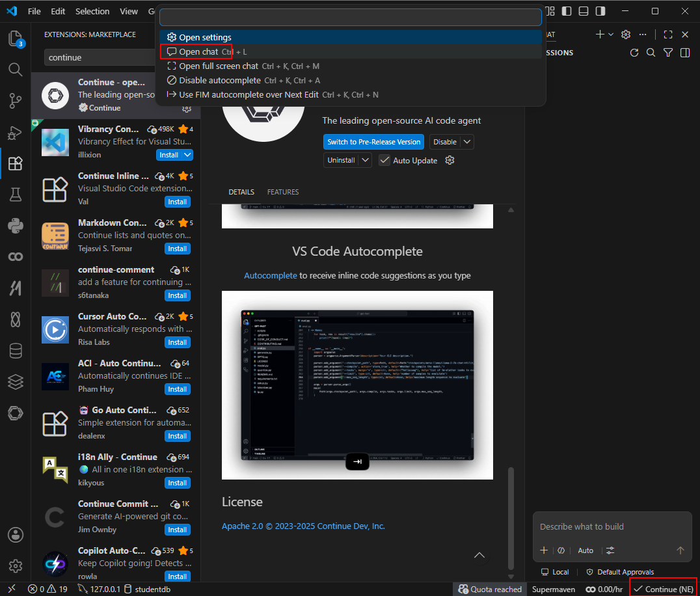700x596 pixels.
Task: Install the Continue Inline extension
Action: point(177,202)
